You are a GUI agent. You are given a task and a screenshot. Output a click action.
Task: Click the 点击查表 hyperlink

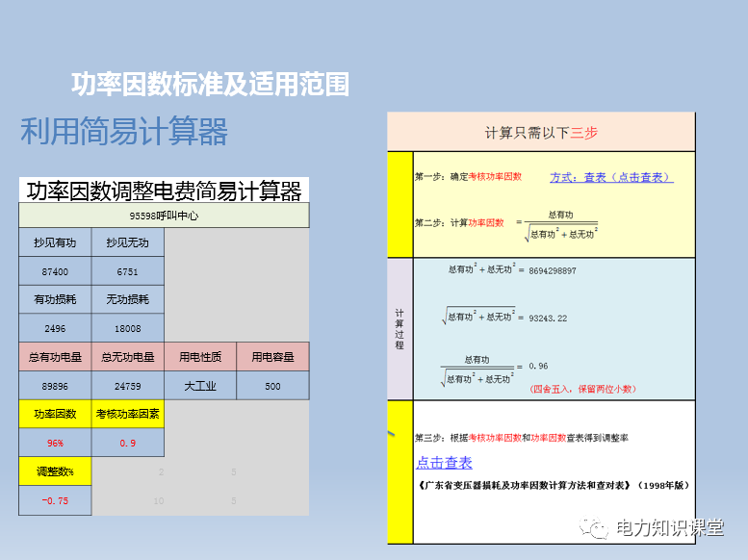pos(444,463)
